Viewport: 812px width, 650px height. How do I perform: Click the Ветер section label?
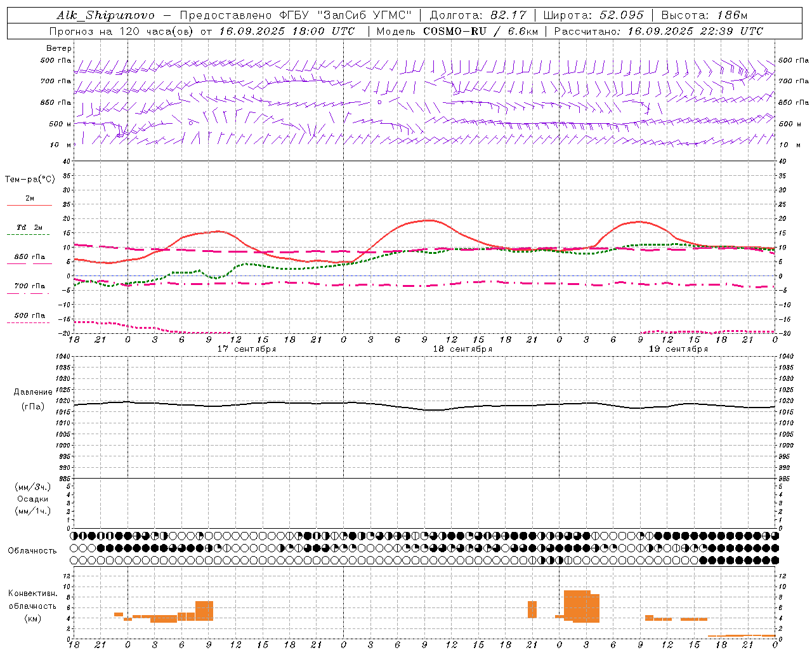click(58, 48)
